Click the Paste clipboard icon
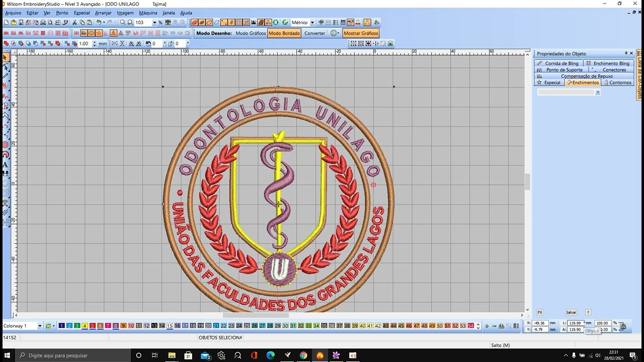This screenshot has width=644, height=362. tap(90, 23)
